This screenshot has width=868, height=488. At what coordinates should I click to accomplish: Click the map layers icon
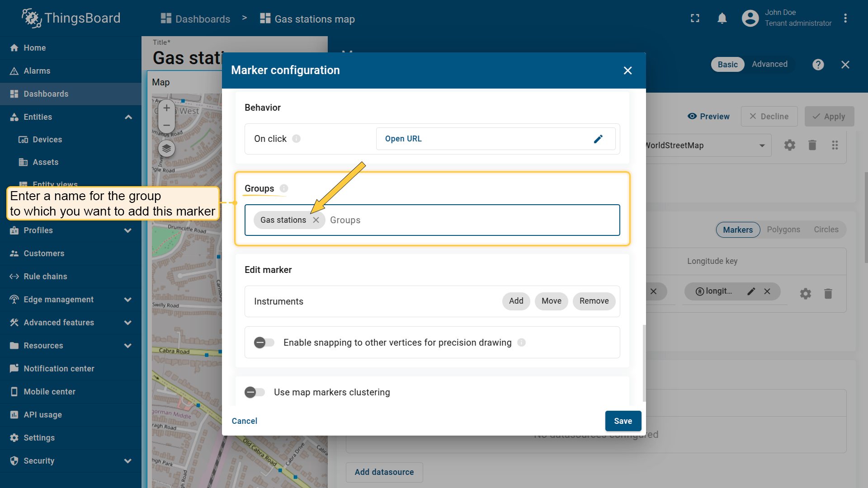click(x=166, y=148)
